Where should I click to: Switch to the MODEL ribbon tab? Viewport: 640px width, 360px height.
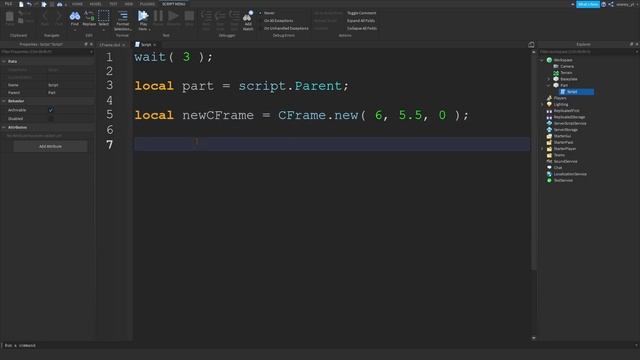click(95, 4)
